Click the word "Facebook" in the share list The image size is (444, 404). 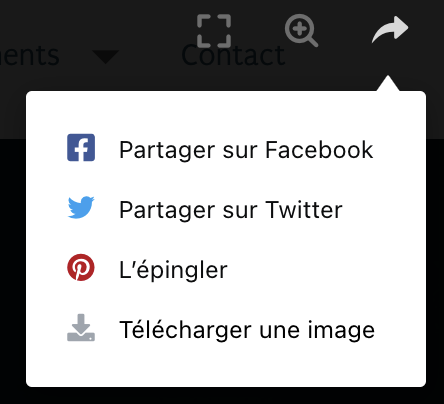(319, 150)
